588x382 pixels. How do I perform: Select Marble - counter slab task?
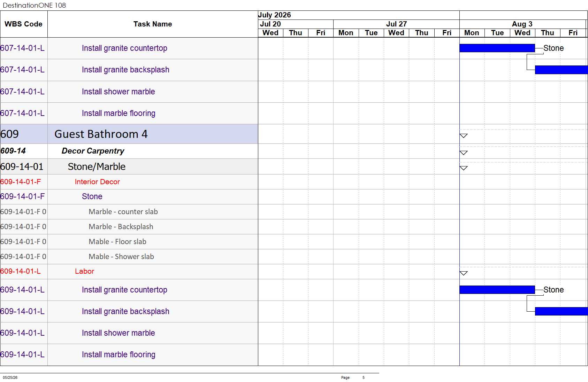coord(123,212)
